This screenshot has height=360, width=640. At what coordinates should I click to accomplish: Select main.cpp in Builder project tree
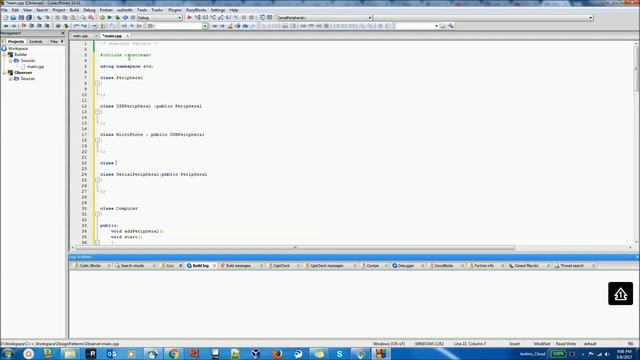(36, 67)
